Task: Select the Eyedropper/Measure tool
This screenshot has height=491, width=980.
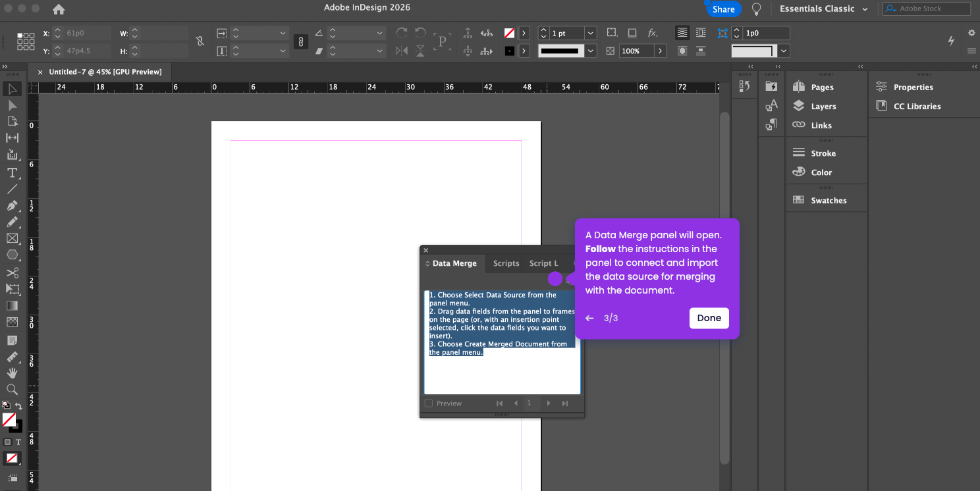Action: point(13,357)
